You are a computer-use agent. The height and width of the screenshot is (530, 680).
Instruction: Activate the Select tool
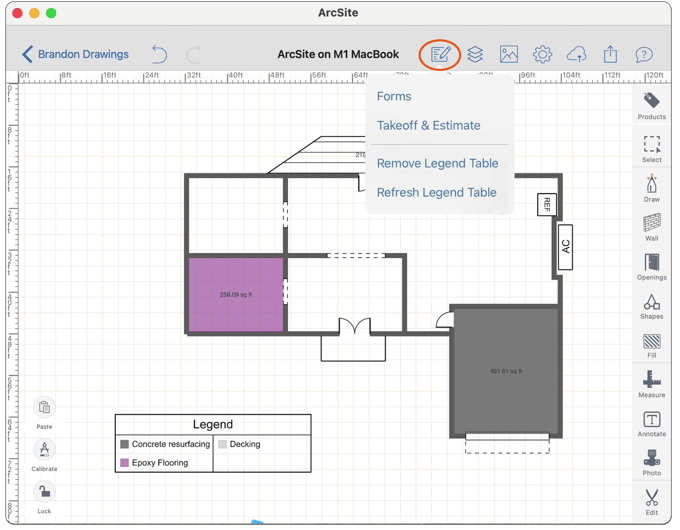tap(651, 147)
